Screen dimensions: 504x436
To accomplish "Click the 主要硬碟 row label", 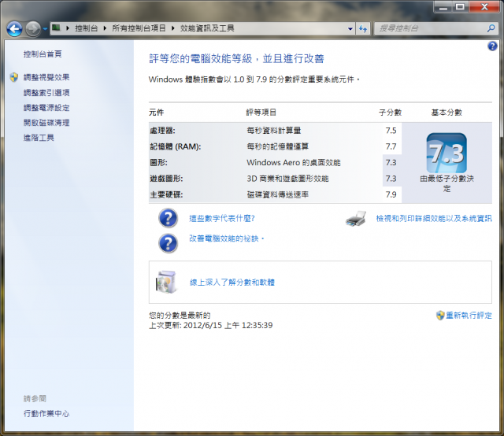I will [x=166, y=194].
